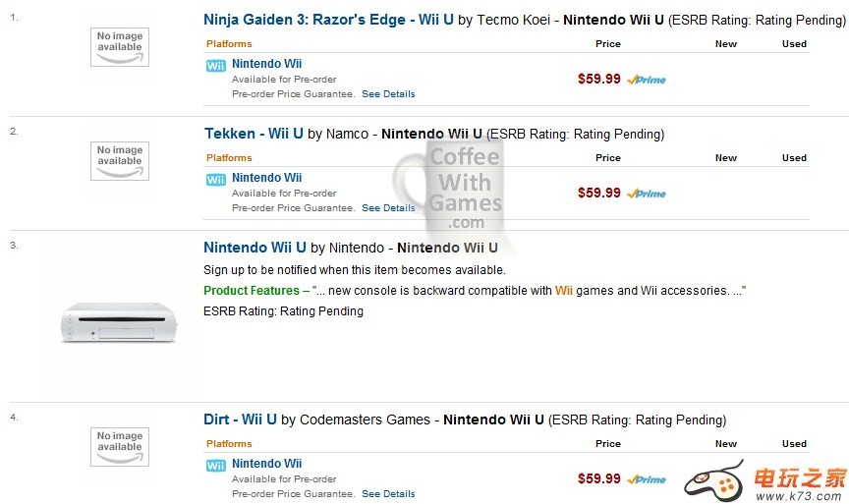
Task: Open the Ninja Gaiden 3: Razor's Edge title link
Action: (328, 19)
